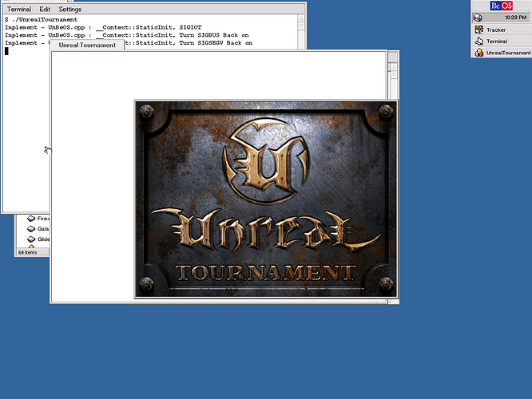The height and width of the screenshot is (399, 532).
Task: Open the Terminal menu in the menu bar
Action: [19, 9]
